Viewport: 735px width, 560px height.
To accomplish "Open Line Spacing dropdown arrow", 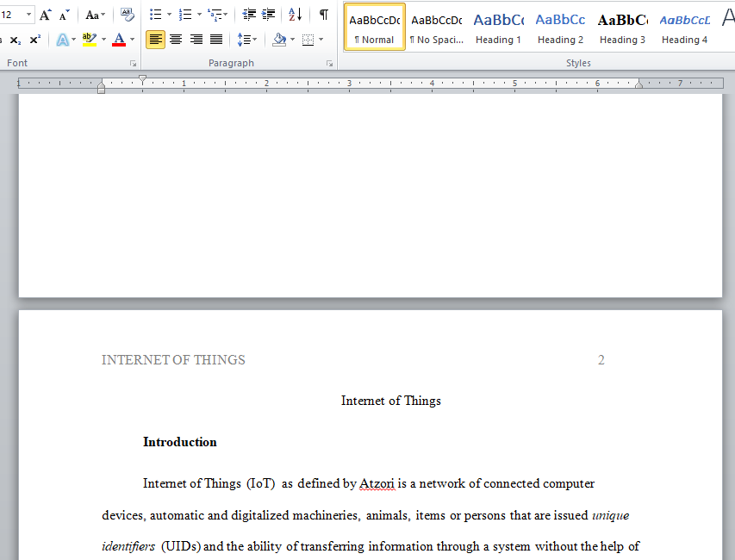I will tap(255, 40).
